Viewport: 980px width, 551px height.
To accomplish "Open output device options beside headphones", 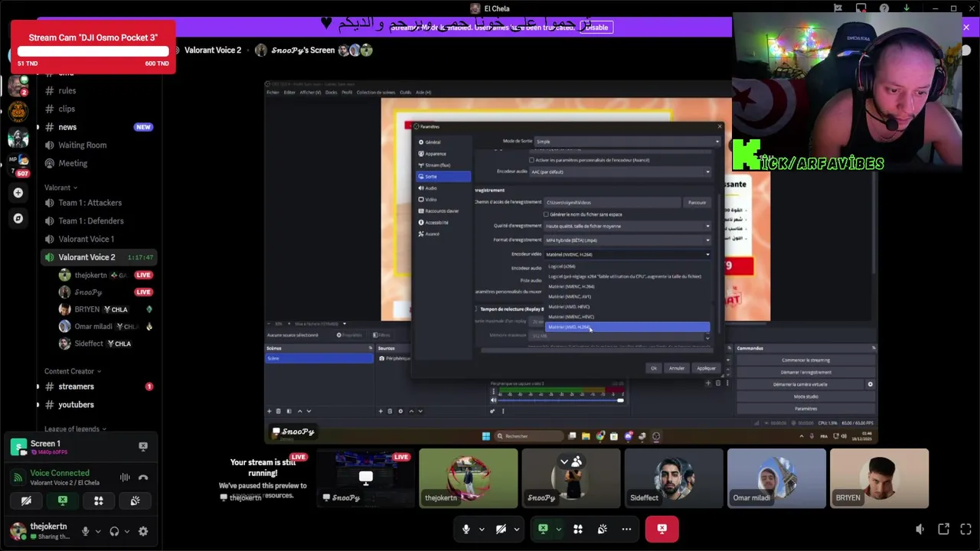I will (126, 531).
